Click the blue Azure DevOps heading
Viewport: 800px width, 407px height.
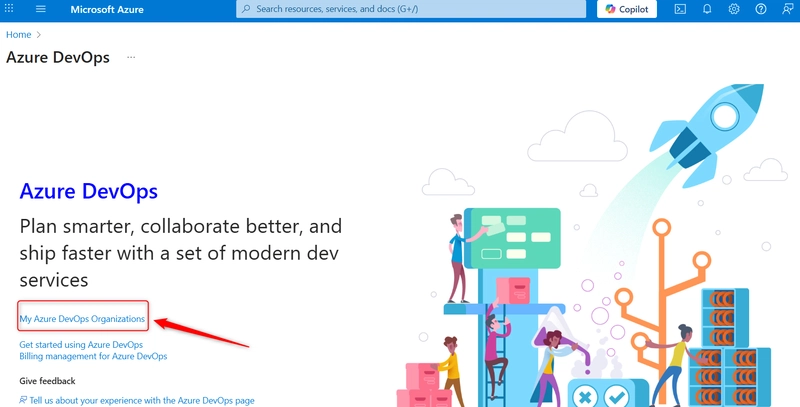pyautogui.click(x=88, y=191)
